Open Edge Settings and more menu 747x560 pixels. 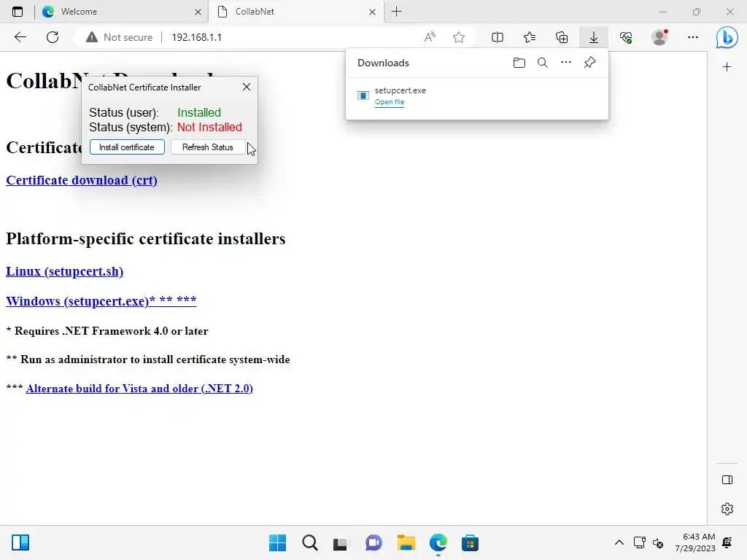click(693, 37)
